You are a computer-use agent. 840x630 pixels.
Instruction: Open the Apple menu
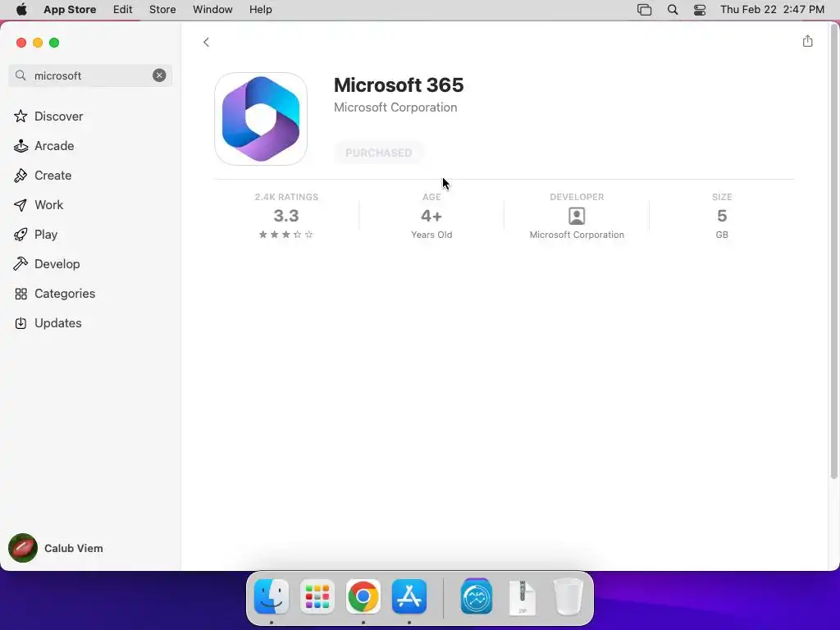pos(21,10)
